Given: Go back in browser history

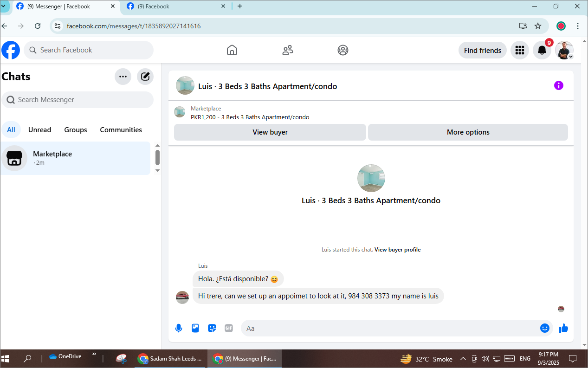Looking at the screenshot, I should point(5,26).
